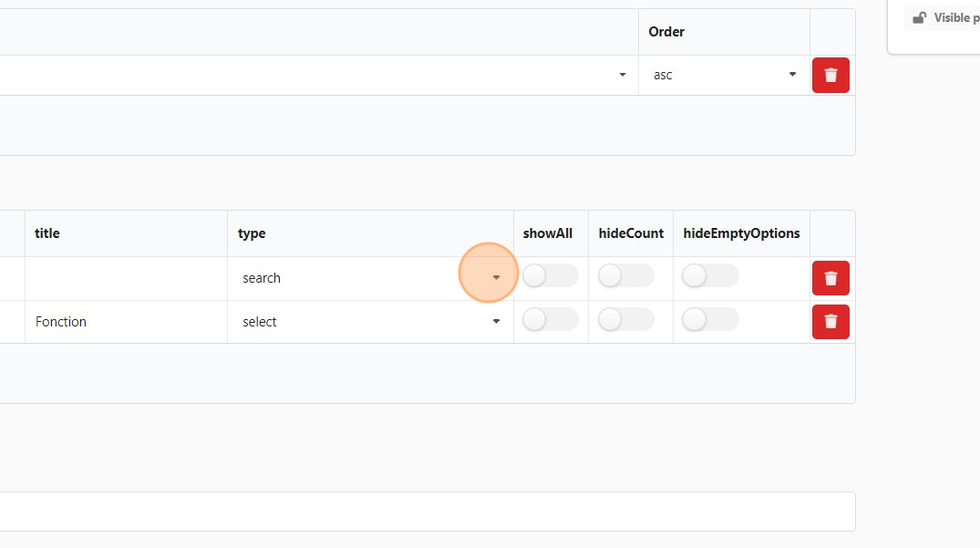The height and width of the screenshot is (548, 980).
Task: Enable showAll for the search row
Action: click(550, 276)
